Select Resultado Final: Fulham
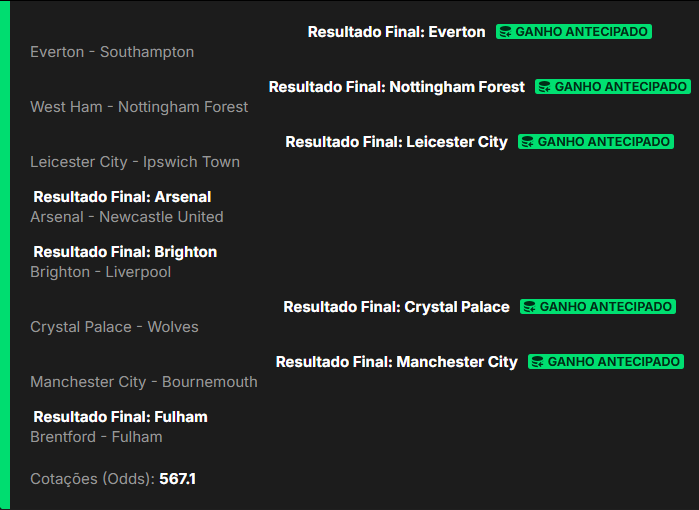Image resolution: width=699 pixels, height=510 pixels. [120, 417]
